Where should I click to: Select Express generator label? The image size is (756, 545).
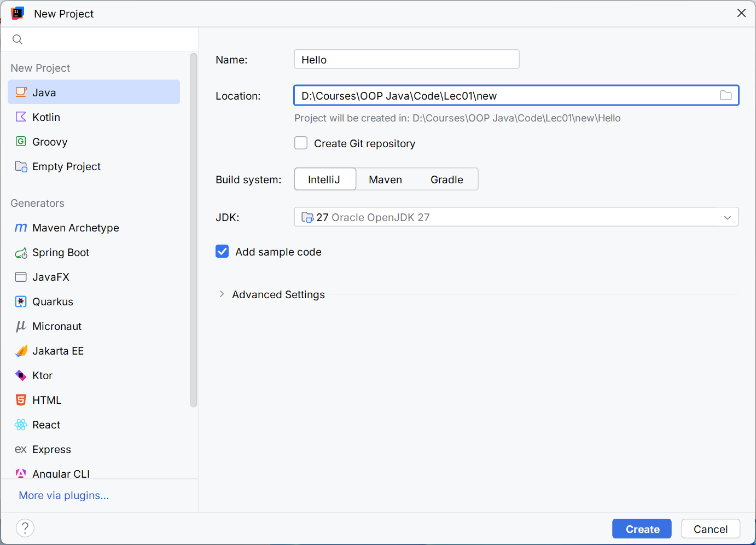(x=51, y=449)
